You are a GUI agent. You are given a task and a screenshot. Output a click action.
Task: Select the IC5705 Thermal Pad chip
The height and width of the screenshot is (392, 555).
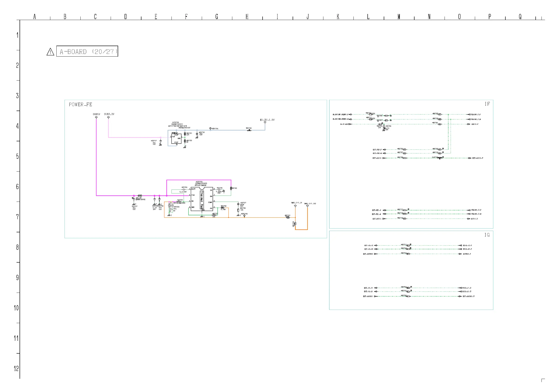pos(202,199)
